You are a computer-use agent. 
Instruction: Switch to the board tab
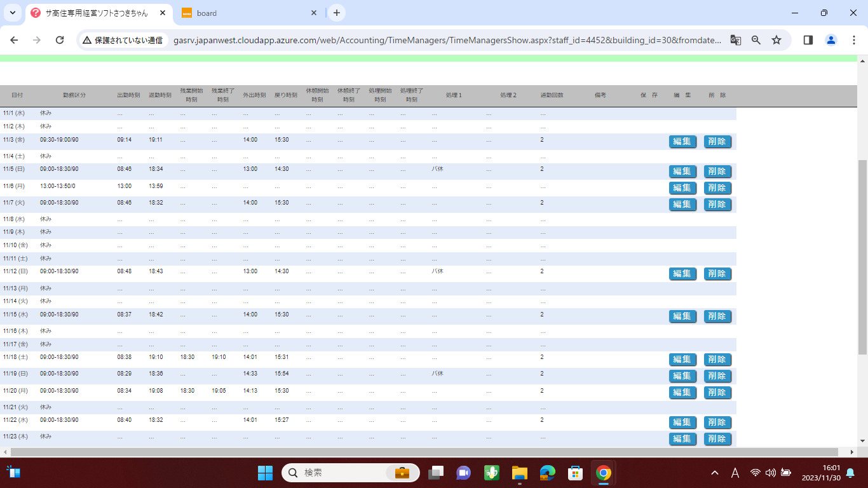point(248,13)
